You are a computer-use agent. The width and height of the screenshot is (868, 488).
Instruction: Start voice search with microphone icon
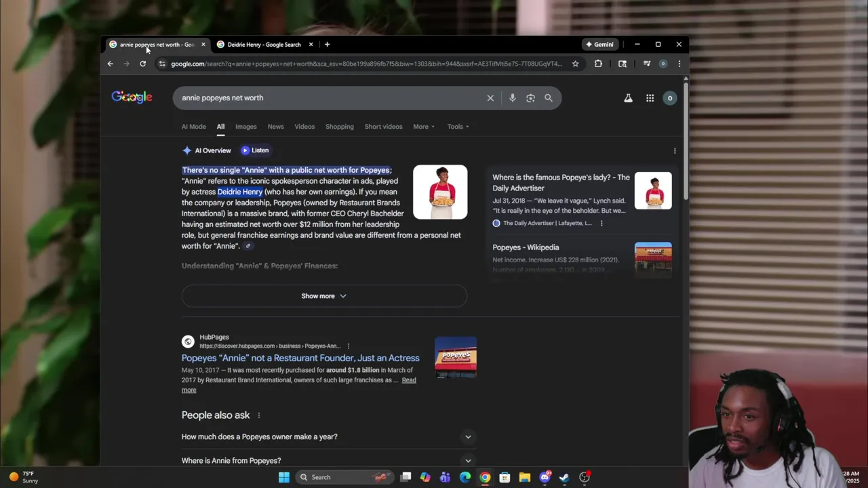(x=512, y=98)
